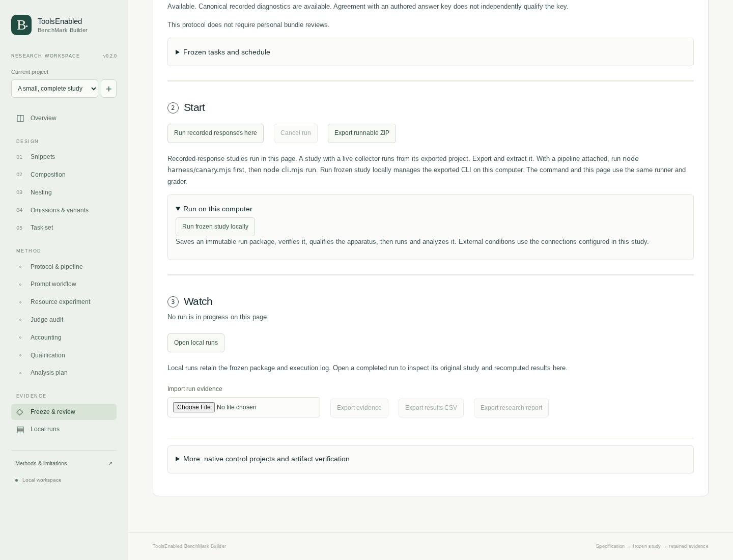Click the plus icon to add project
The image size is (733, 560).
click(108, 89)
